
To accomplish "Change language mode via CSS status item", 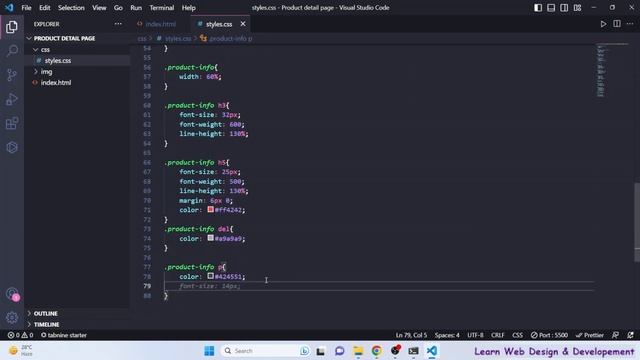I will [517, 335].
